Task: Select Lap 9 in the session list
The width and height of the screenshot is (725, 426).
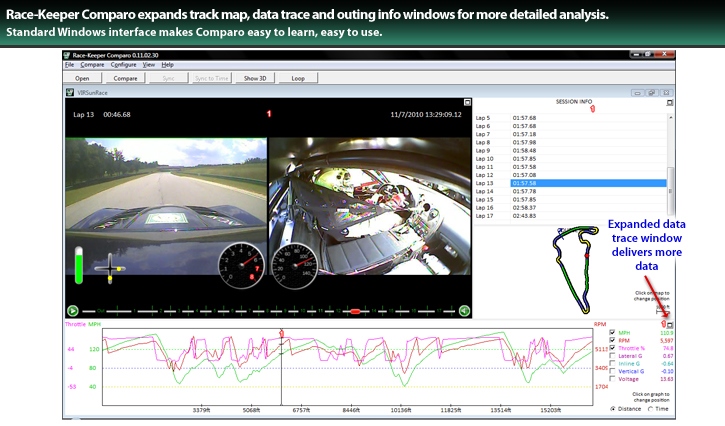Action: click(x=485, y=150)
